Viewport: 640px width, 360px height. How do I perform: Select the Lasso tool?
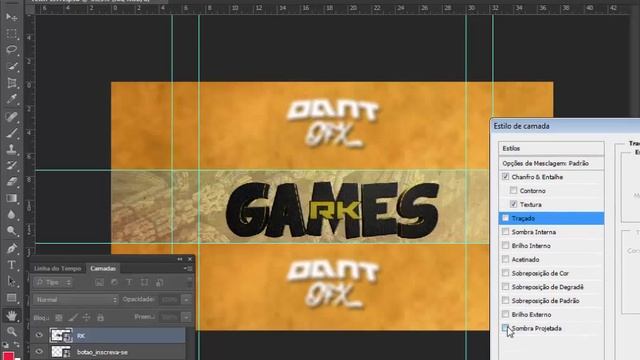[11, 50]
